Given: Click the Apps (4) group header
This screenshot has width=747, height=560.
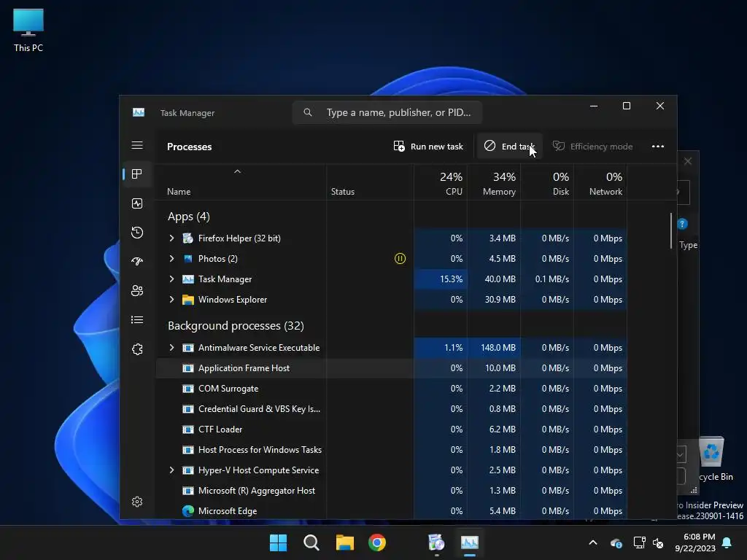Looking at the screenshot, I should pyautogui.click(x=189, y=217).
